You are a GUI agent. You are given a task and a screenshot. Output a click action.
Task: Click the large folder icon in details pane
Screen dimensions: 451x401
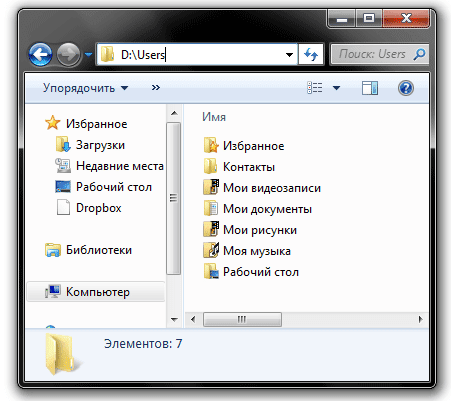(62, 354)
